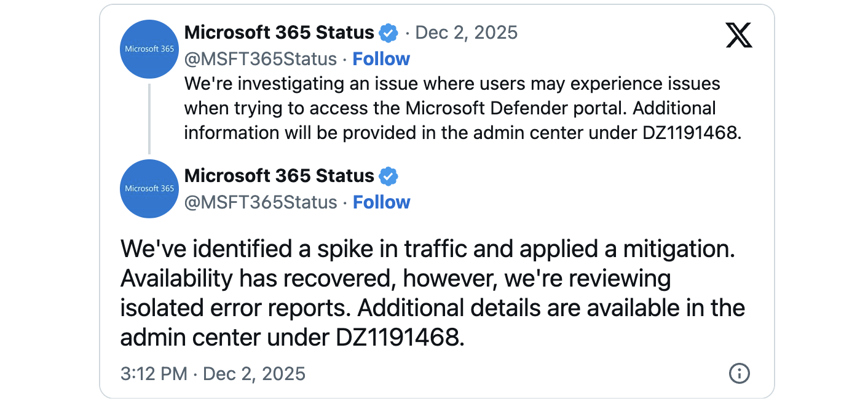Click the Dec 2, 2025 date next to the header
The height and width of the screenshot is (401, 868).
467,33
